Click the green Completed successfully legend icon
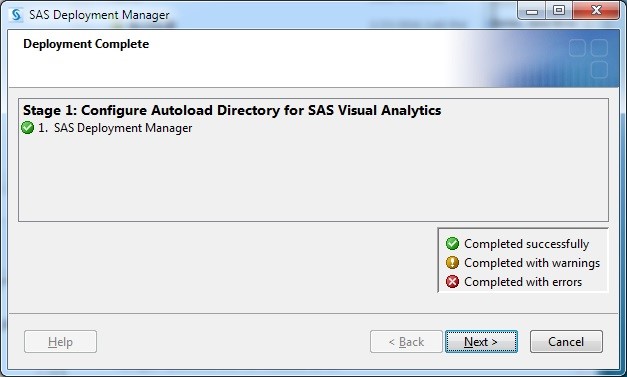This screenshot has width=627, height=377. pos(452,243)
